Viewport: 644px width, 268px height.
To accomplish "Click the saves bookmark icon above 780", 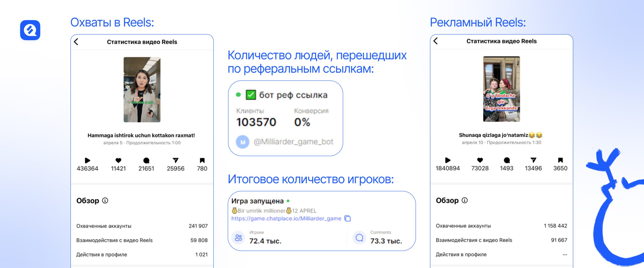I will 202,160.
